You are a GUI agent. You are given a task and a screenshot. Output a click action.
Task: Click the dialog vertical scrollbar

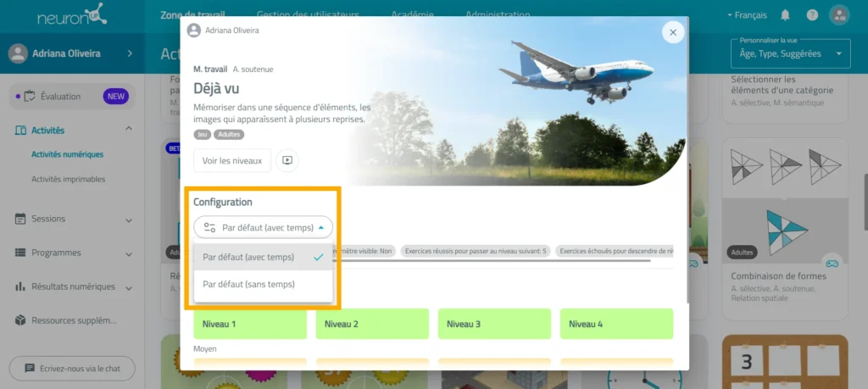pos(687,160)
